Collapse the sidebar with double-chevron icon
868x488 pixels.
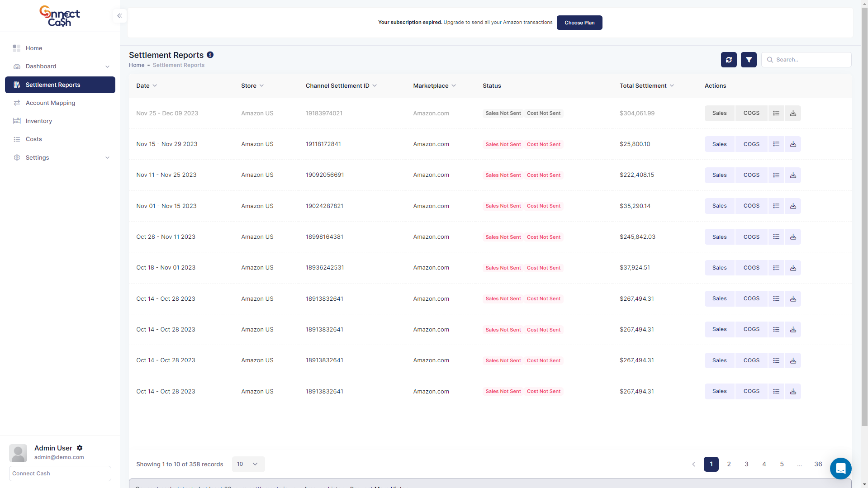119,16
